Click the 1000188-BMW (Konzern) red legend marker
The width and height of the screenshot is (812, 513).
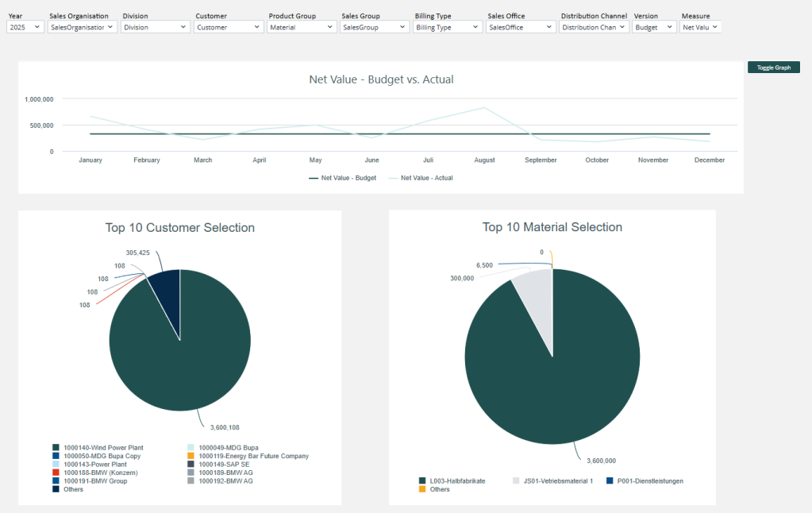point(56,472)
